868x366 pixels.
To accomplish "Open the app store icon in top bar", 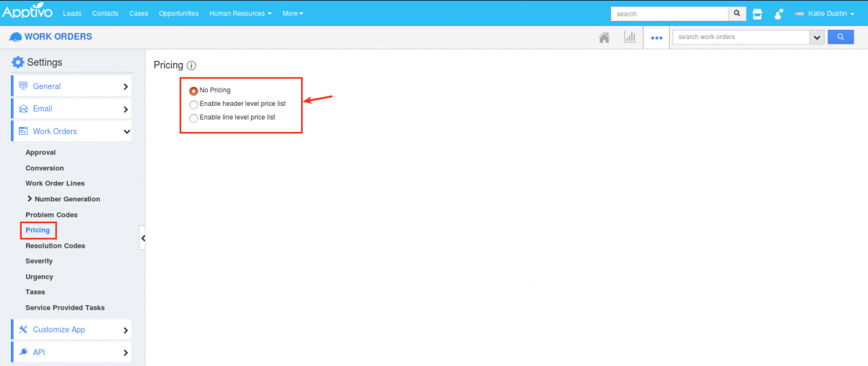I will [757, 14].
